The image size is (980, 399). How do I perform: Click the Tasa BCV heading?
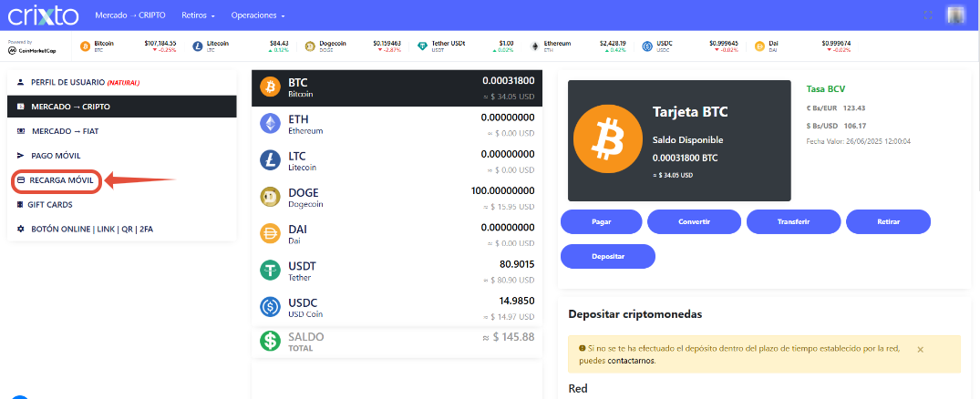pyautogui.click(x=826, y=89)
